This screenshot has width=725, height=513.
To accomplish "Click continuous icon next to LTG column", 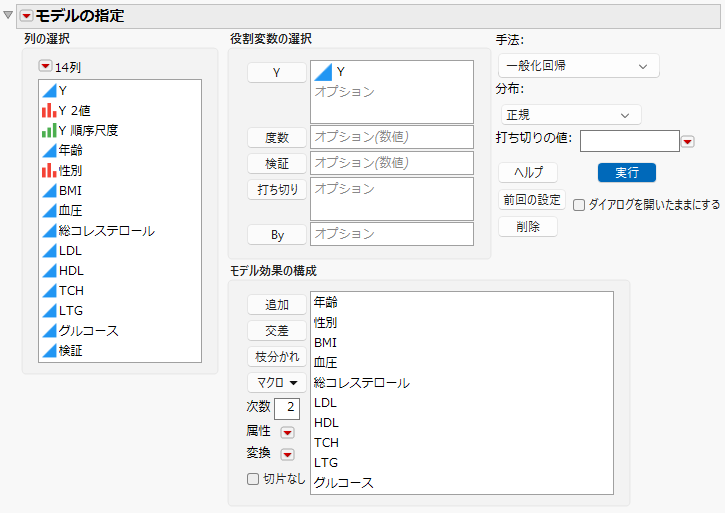I will pyautogui.click(x=49, y=311).
